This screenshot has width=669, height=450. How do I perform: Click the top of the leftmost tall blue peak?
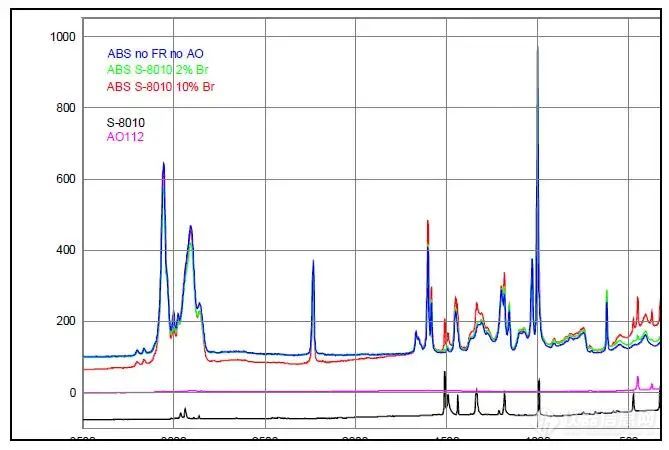click(x=163, y=163)
